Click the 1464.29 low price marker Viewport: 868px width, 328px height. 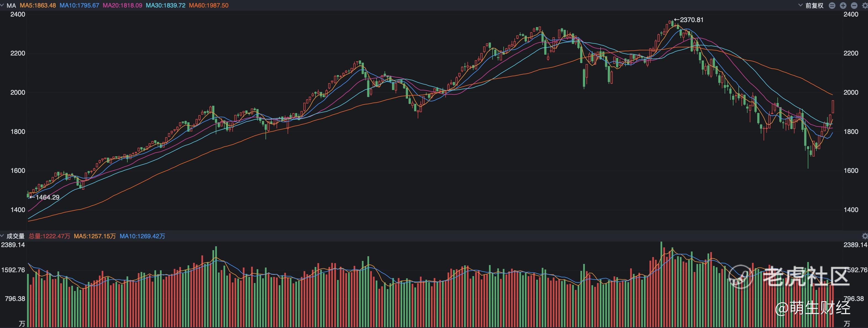(44, 197)
